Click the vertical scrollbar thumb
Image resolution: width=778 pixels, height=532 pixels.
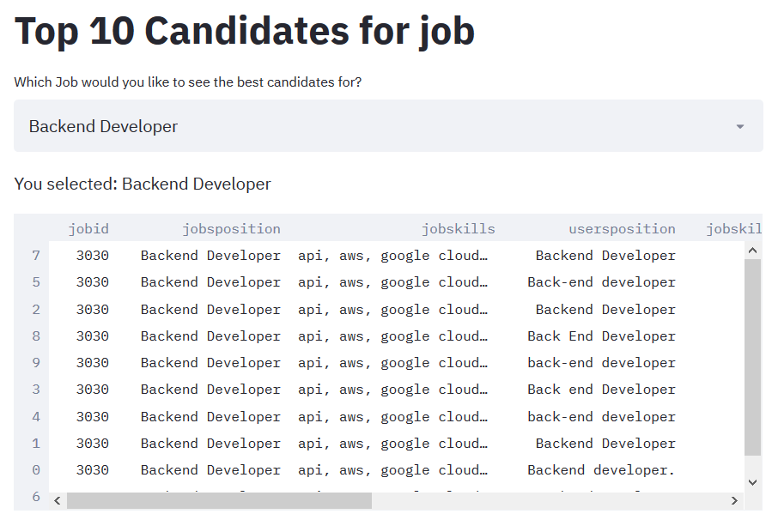coord(752,357)
